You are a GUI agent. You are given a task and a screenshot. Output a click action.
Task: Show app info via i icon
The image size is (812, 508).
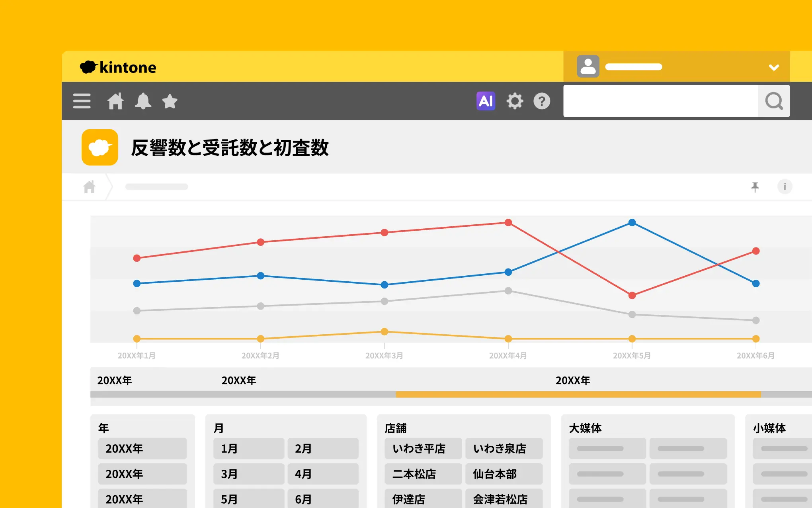pos(785,186)
